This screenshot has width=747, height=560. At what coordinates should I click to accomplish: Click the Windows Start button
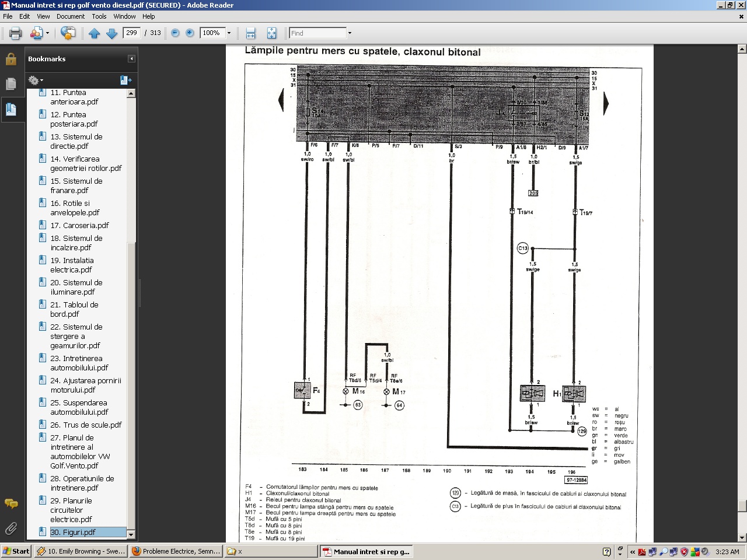pyautogui.click(x=16, y=551)
